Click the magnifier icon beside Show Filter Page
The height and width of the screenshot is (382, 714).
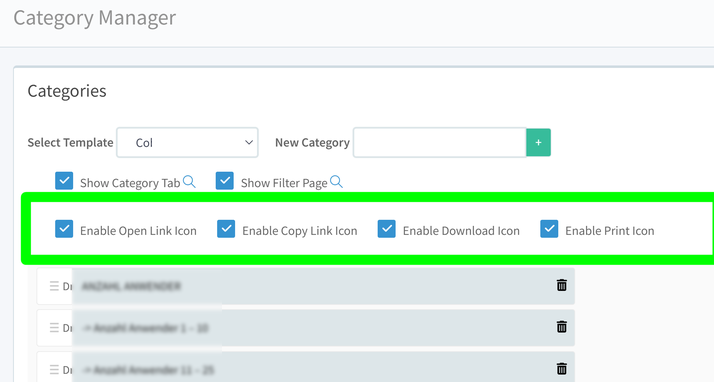coord(336,182)
